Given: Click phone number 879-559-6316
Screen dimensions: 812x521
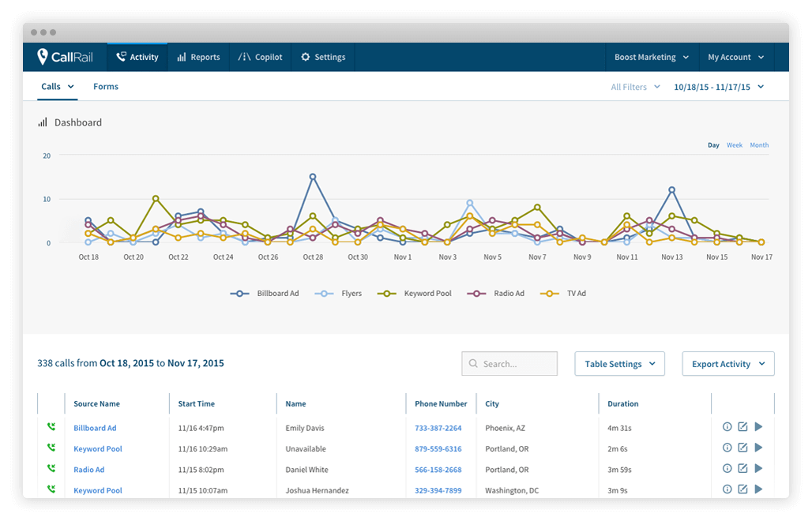Looking at the screenshot, I should [x=438, y=448].
